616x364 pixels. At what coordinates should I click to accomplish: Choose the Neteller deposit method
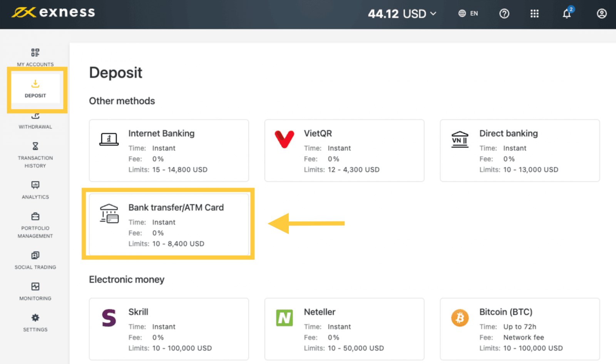pyautogui.click(x=344, y=329)
